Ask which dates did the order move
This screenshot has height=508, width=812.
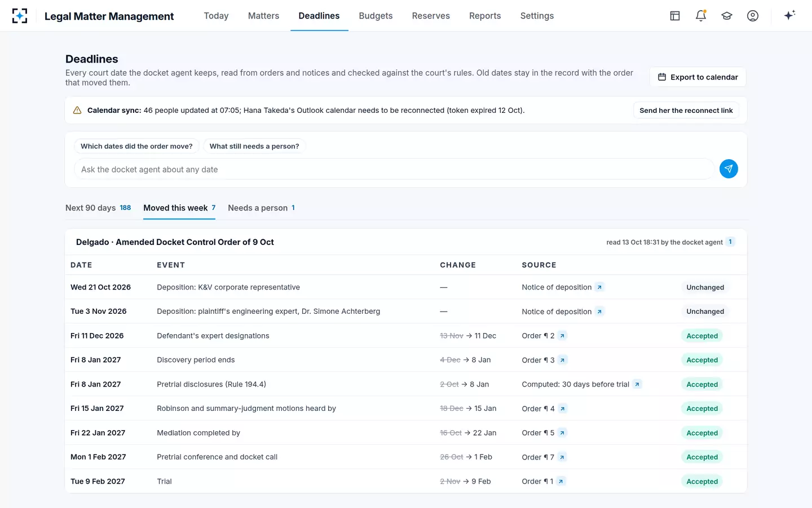(x=136, y=146)
